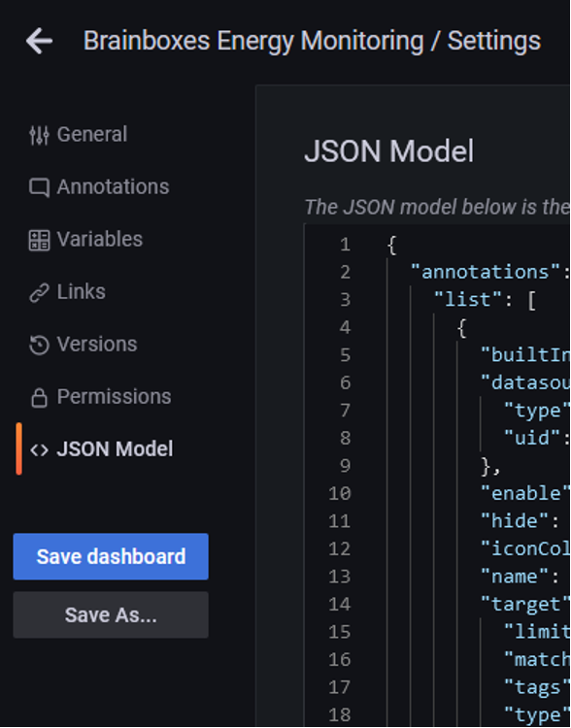Click the "list" key on line 3
Screen dimensions: 571x728
tap(468, 300)
